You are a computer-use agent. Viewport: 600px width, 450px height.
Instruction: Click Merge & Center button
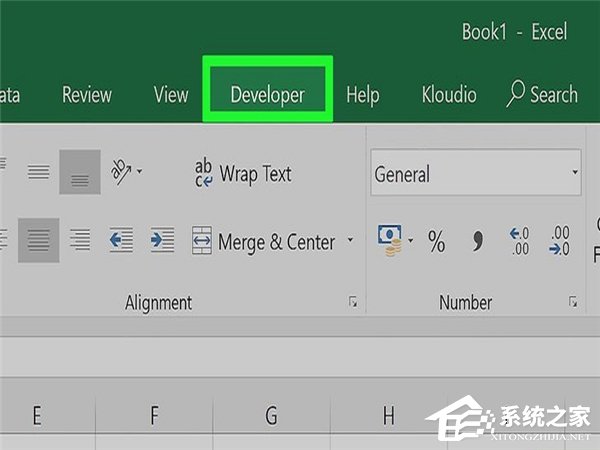click(x=264, y=241)
